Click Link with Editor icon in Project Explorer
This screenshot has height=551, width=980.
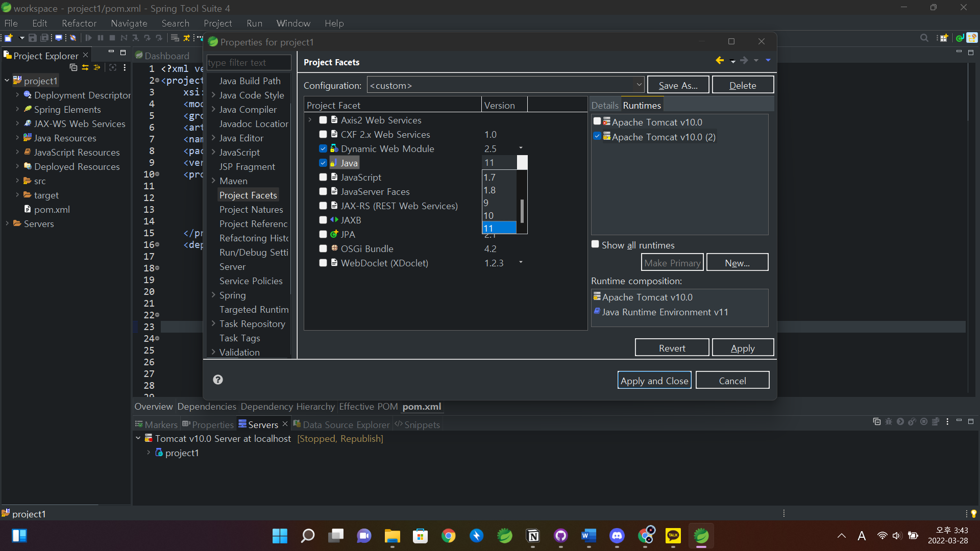click(x=85, y=67)
